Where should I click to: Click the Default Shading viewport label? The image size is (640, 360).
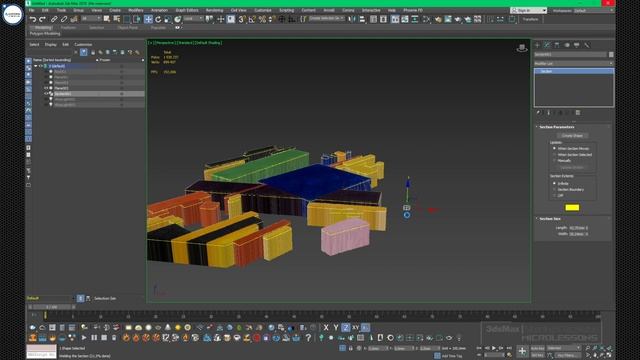tap(208, 42)
